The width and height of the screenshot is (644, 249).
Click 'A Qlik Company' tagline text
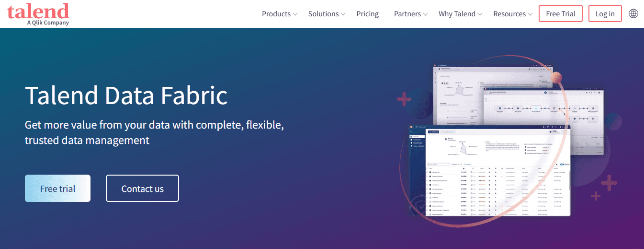[x=48, y=23]
